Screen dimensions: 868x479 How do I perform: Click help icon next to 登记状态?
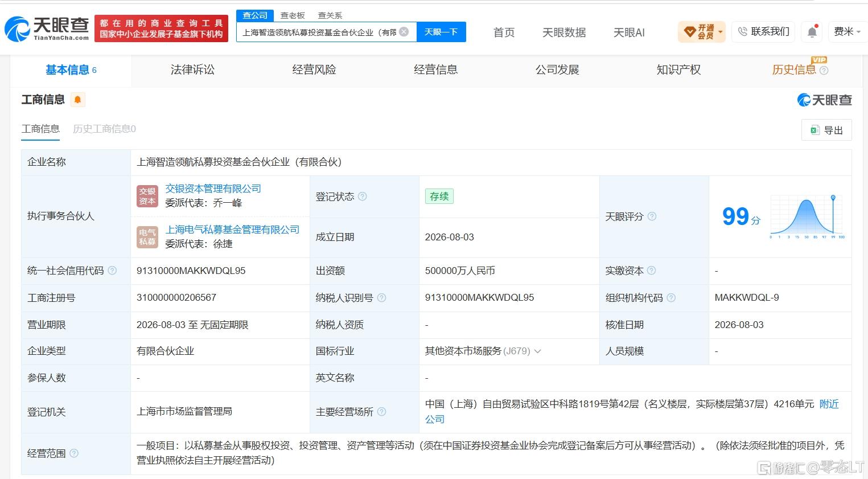point(362,196)
